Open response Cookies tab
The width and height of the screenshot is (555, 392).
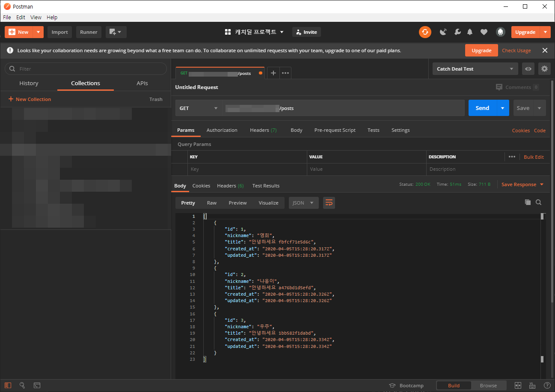pos(201,186)
